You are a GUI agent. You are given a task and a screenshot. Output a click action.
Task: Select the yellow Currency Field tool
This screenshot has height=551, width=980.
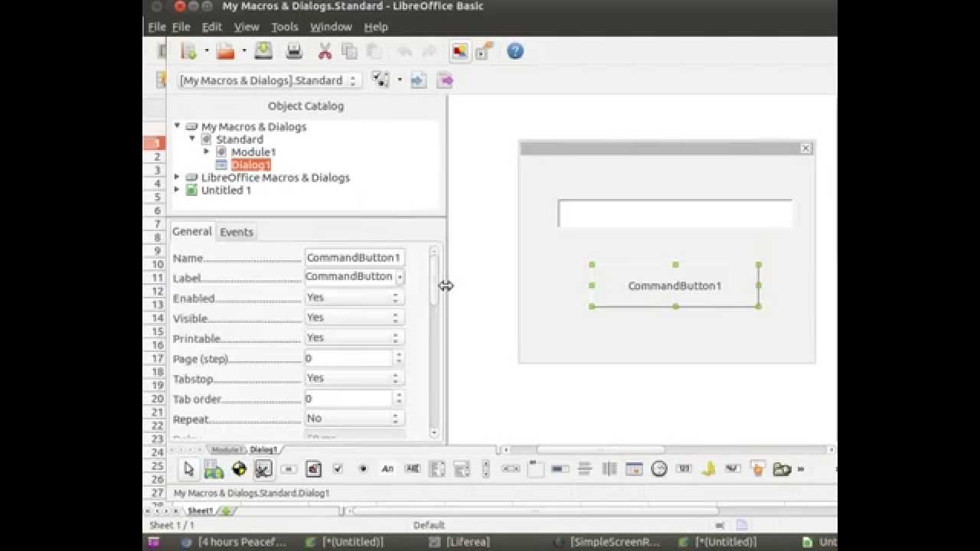(x=709, y=469)
